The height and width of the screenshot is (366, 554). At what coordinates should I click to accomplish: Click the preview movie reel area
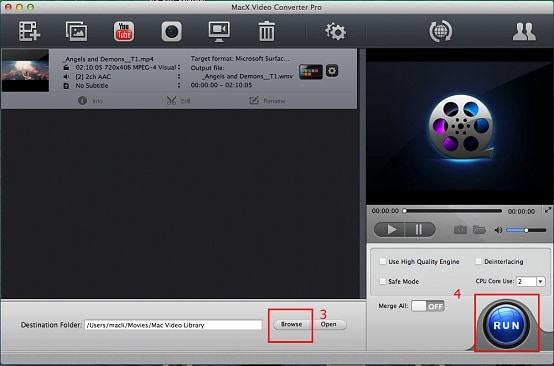click(460, 126)
